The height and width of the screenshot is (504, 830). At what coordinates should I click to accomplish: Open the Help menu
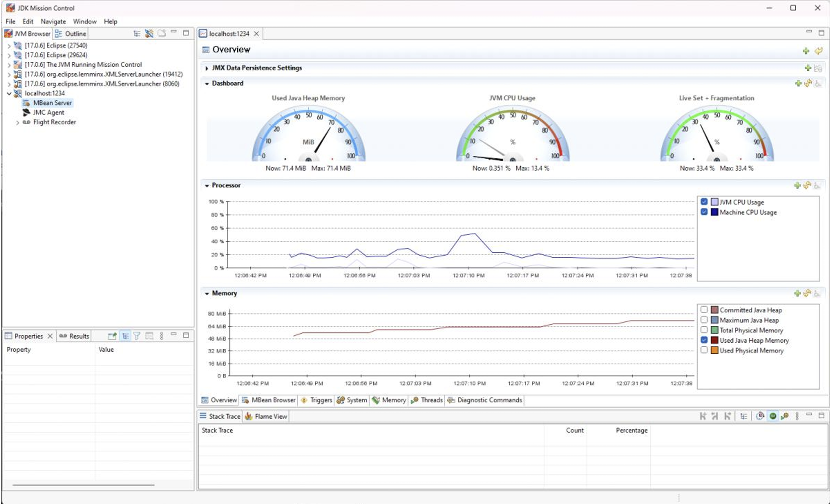(x=111, y=22)
